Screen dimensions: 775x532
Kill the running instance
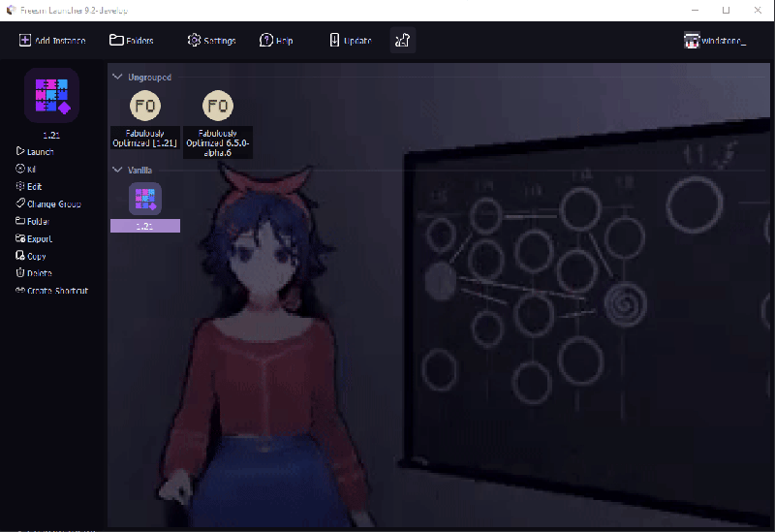pyautogui.click(x=26, y=169)
